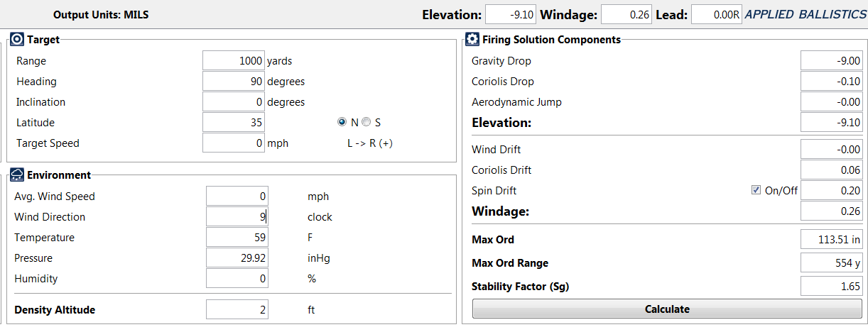868x332 pixels.
Task: Select the S latitude radio button
Action: 367,123
